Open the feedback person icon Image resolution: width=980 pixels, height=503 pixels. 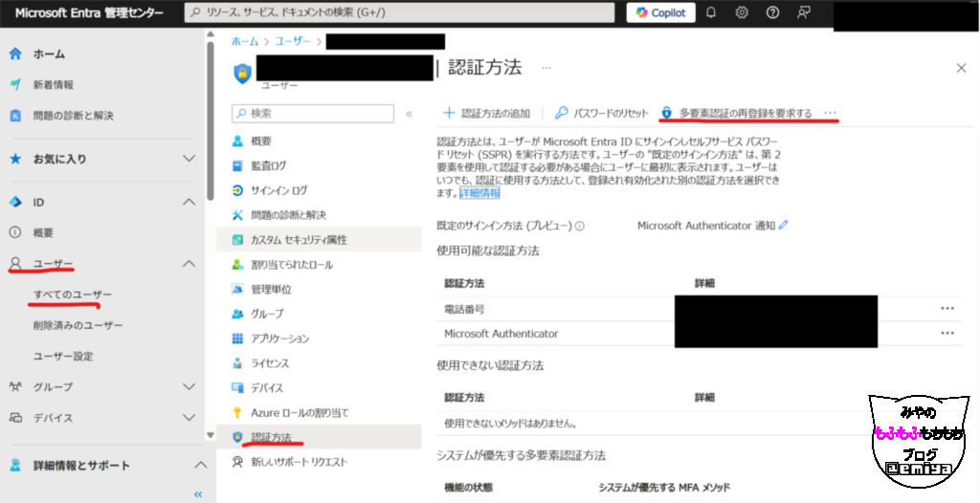point(804,12)
